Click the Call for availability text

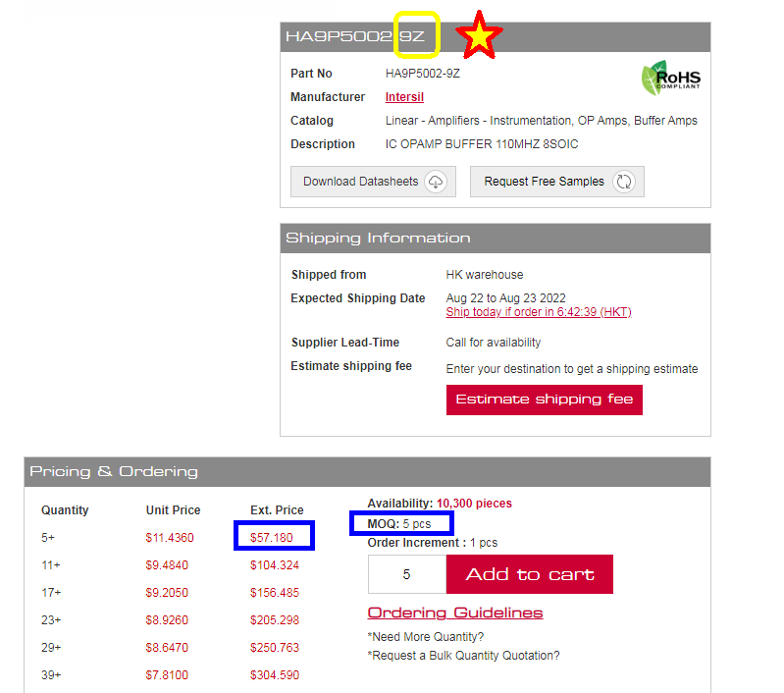click(x=493, y=343)
